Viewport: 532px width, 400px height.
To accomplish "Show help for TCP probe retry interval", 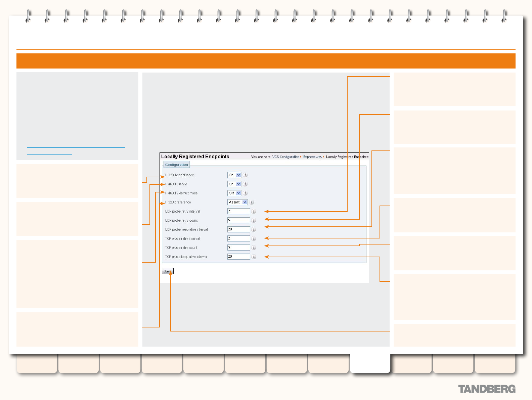I will pos(254,238).
